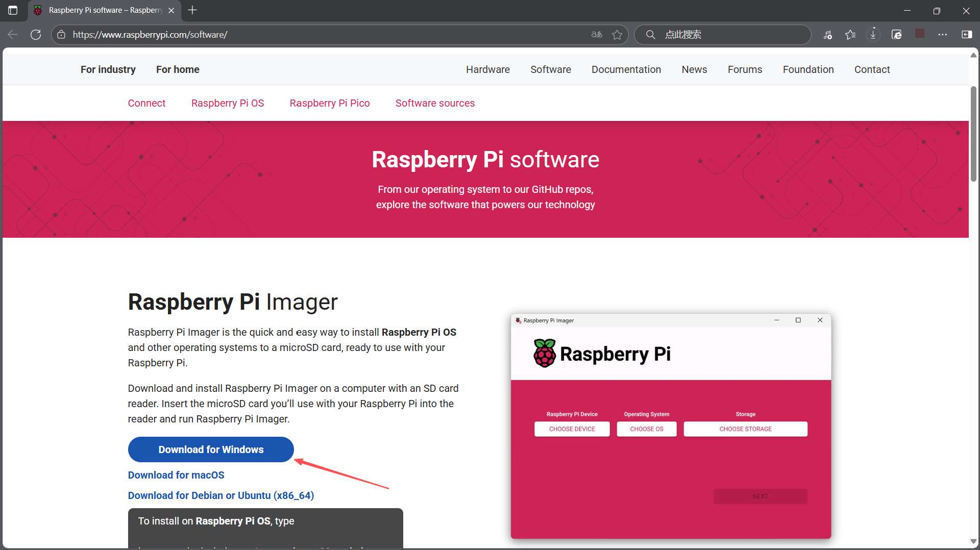Image resolution: width=980 pixels, height=550 pixels.
Task: Open a new browser tab
Action: (192, 10)
